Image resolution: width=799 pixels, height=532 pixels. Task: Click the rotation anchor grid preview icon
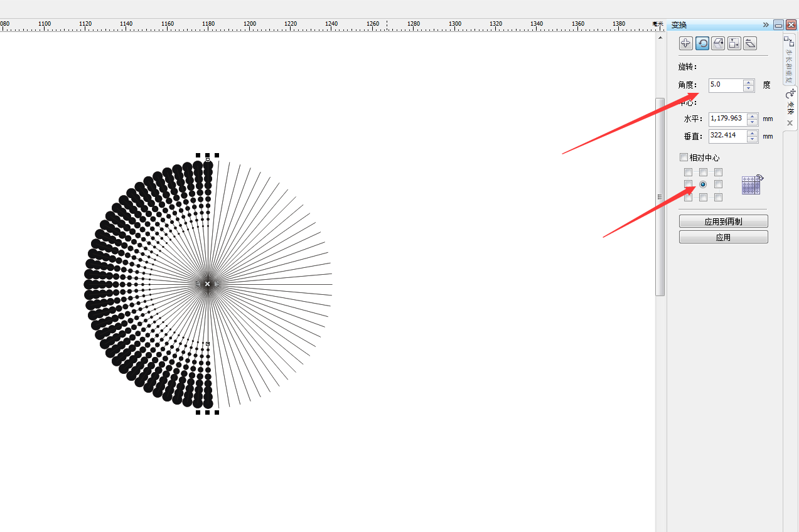[x=751, y=184]
